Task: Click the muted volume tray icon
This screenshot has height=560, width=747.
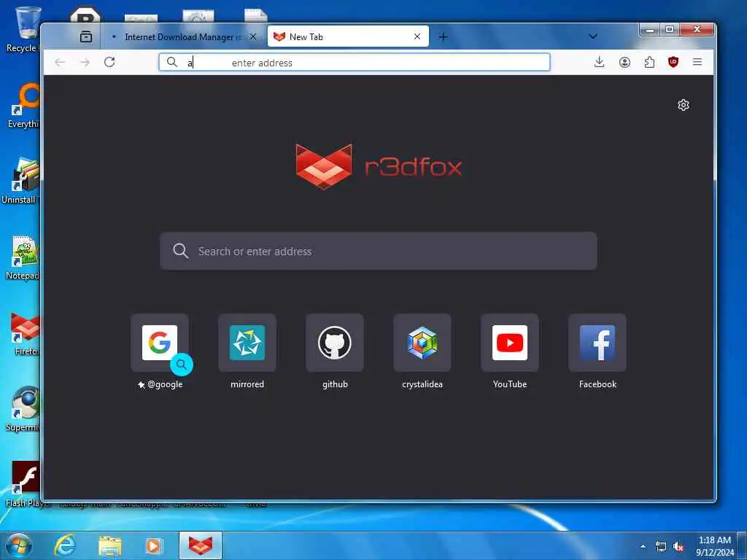Action: [678, 547]
